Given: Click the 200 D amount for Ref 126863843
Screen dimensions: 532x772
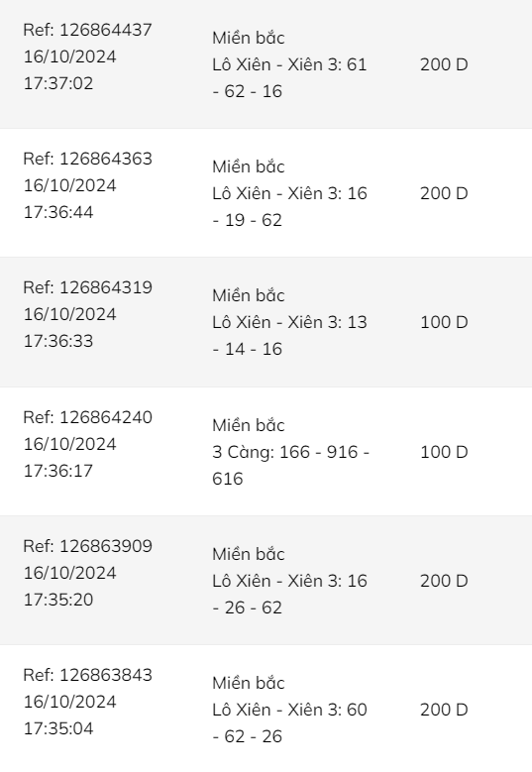Looking at the screenshot, I should (444, 710).
